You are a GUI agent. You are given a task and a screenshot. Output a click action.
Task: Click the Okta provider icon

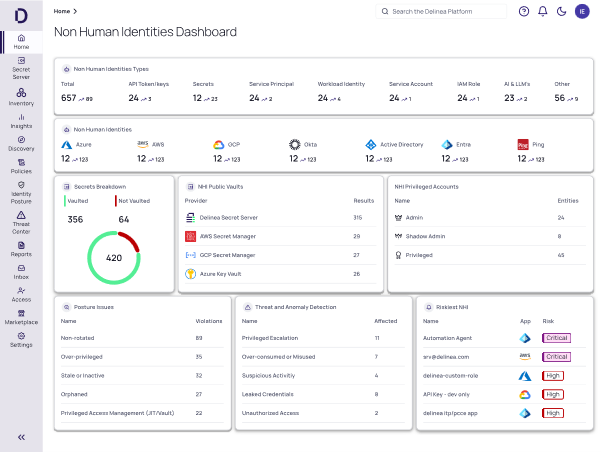click(x=294, y=145)
